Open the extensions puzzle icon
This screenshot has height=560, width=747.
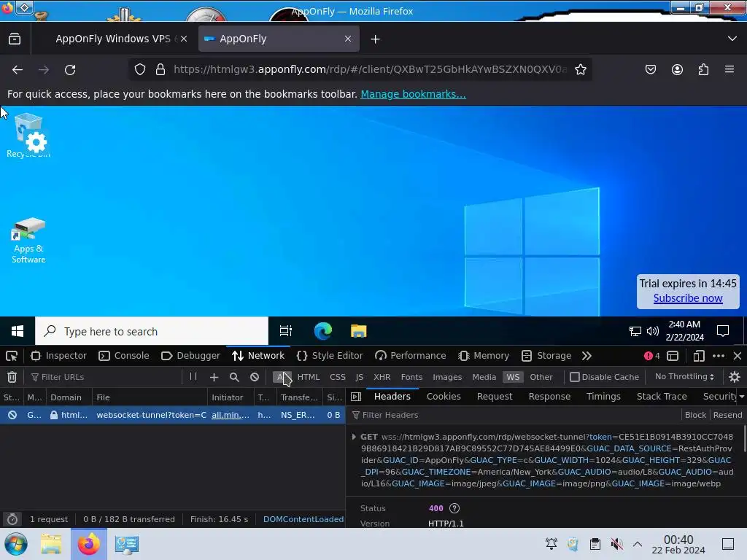click(x=703, y=69)
